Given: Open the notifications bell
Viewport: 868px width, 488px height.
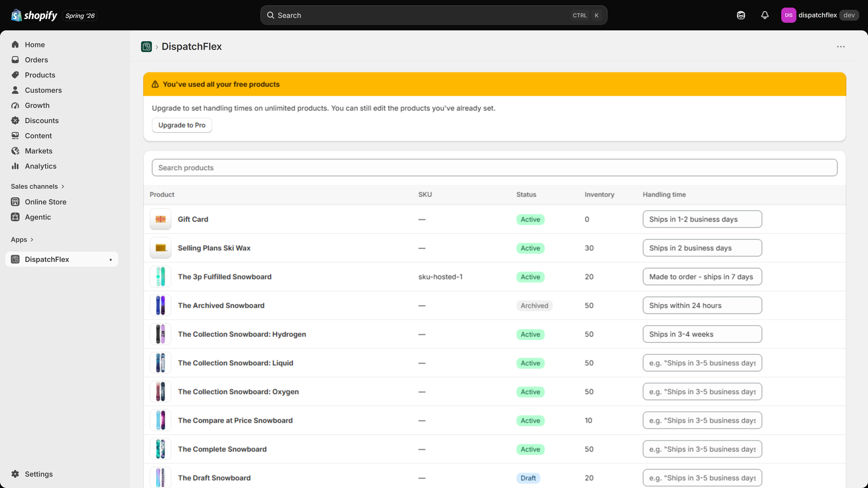Looking at the screenshot, I should 765,15.
